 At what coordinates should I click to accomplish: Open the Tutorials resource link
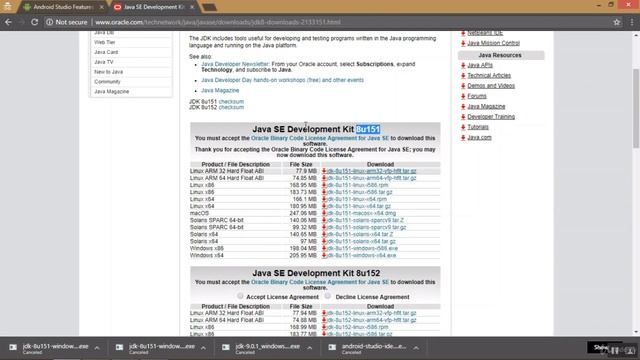(478, 127)
